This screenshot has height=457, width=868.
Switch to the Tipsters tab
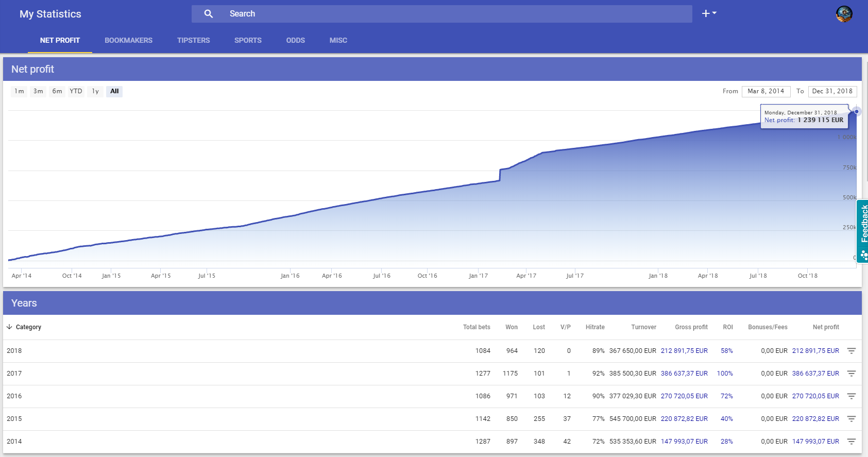pos(193,40)
